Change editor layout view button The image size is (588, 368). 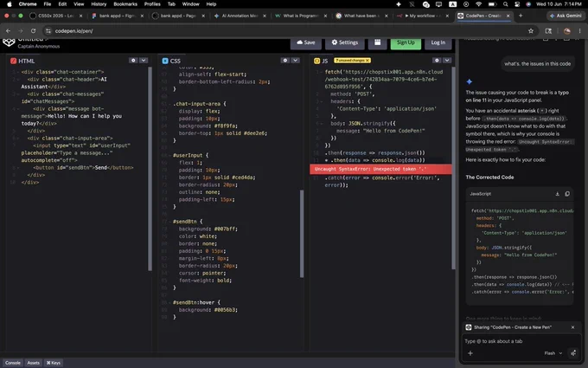(x=377, y=42)
